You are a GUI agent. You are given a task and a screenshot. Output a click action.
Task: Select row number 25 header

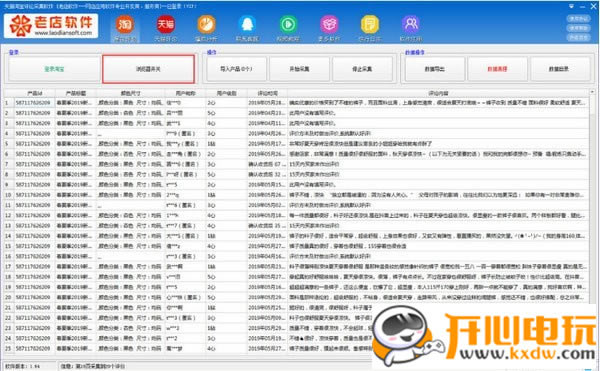pos(9,348)
